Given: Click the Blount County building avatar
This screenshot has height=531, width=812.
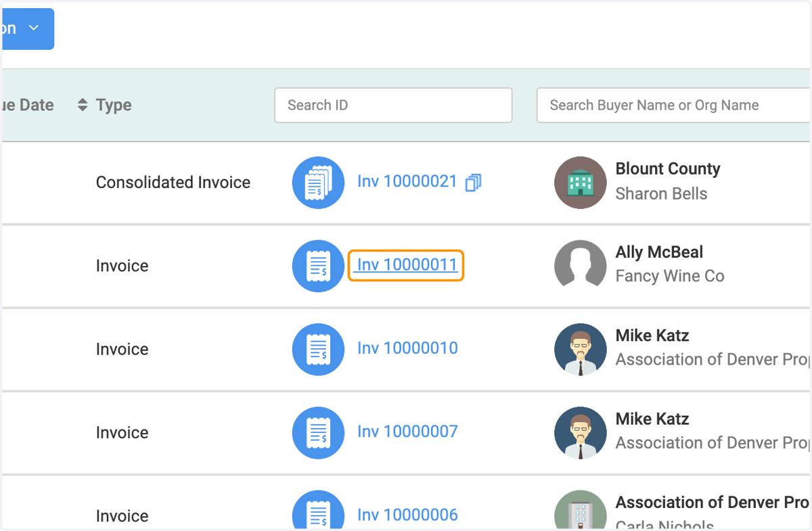Looking at the screenshot, I should 580,183.
